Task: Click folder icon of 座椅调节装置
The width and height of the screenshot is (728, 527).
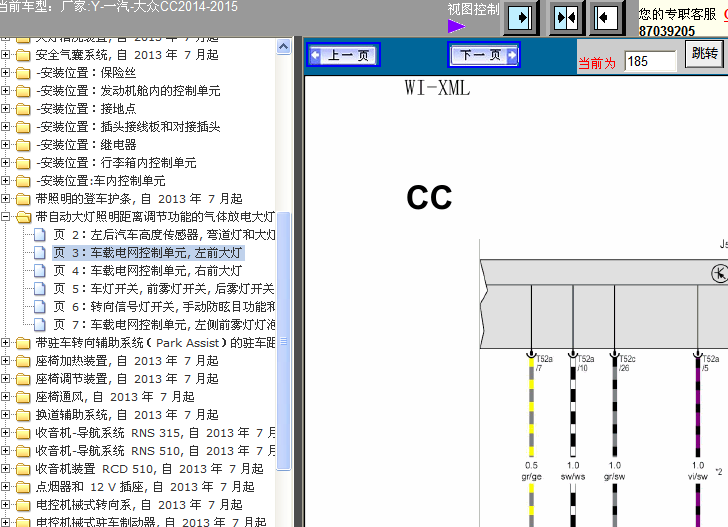Action: tap(23, 379)
